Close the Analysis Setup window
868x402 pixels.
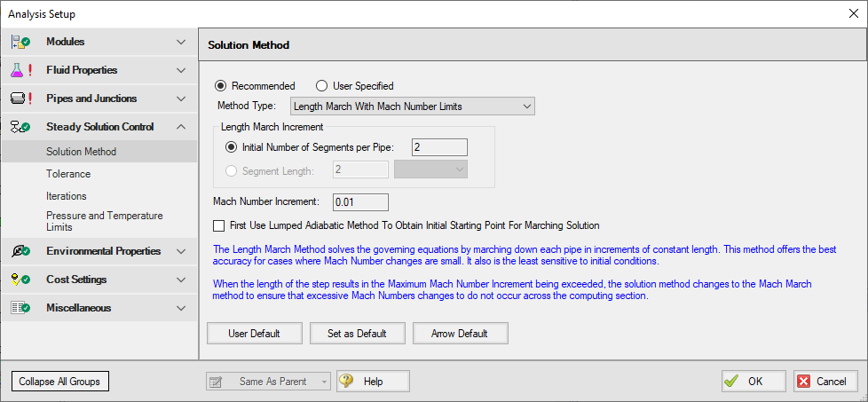(854, 14)
